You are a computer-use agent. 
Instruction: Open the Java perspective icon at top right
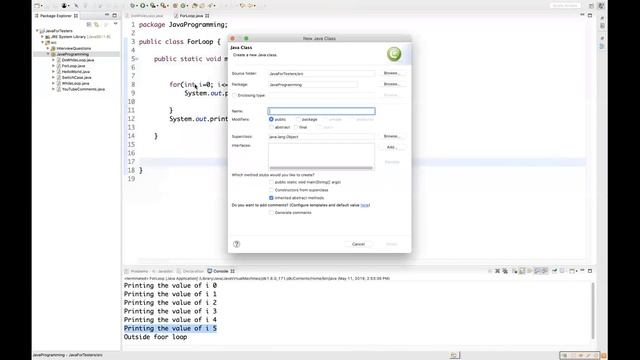[x=601, y=6]
